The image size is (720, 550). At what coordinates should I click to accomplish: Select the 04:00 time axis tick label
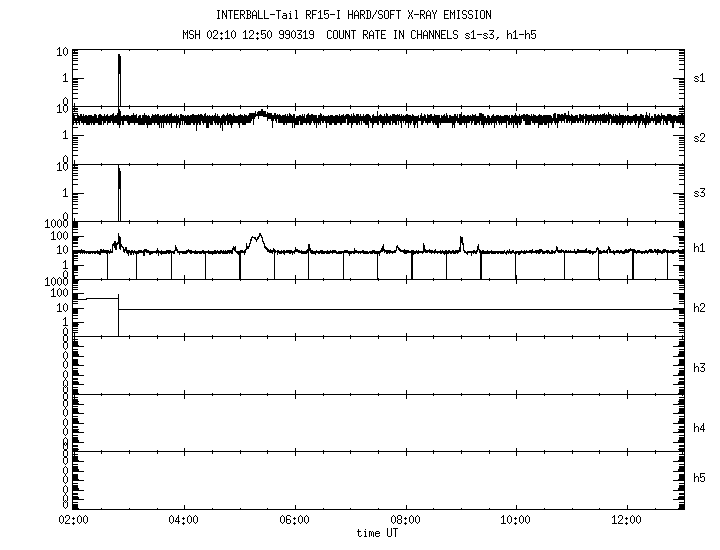[x=184, y=521]
